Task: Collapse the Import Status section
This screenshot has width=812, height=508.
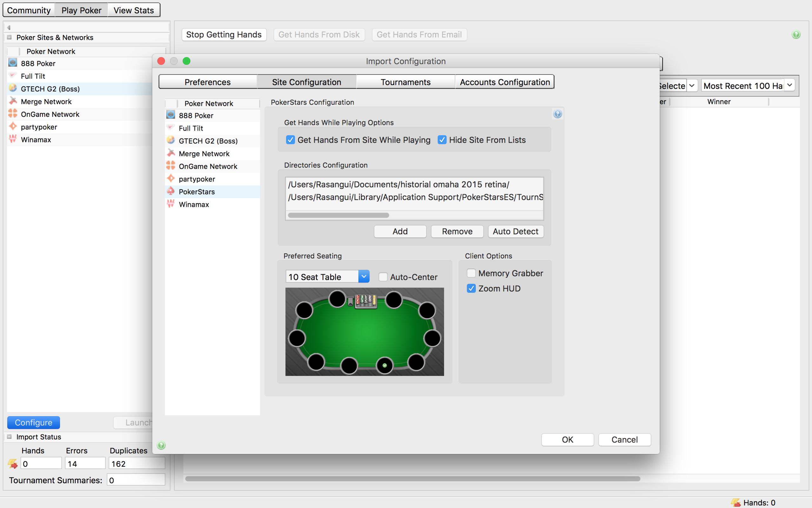Action: [x=10, y=437]
